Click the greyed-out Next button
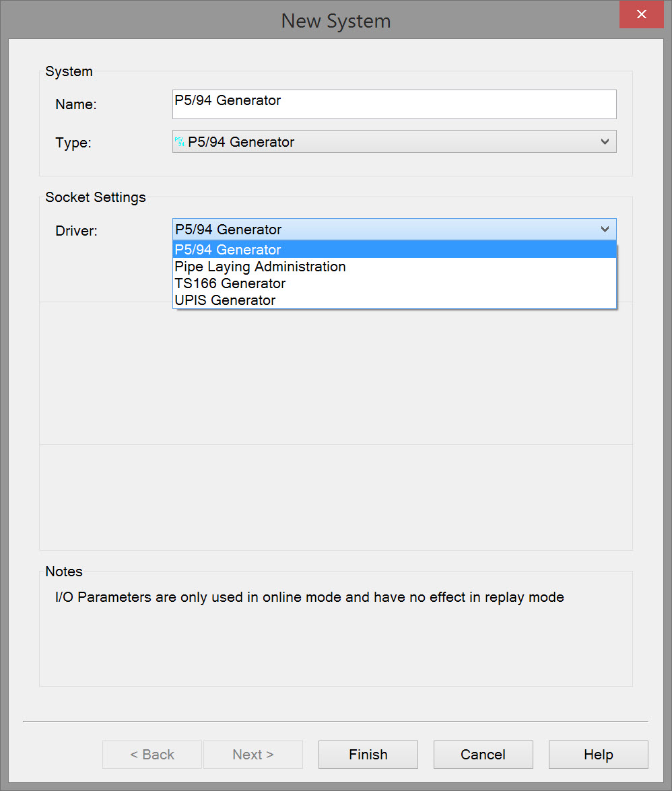672x791 pixels. [253, 755]
